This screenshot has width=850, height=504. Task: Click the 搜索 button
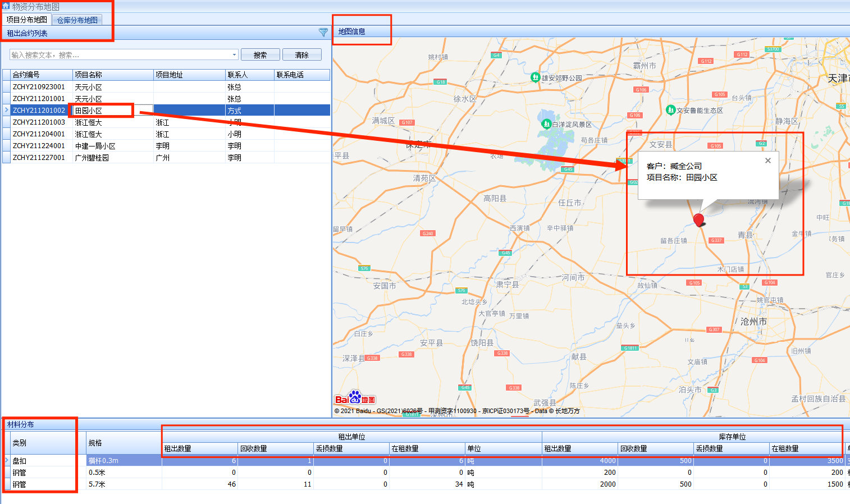click(x=260, y=55)
